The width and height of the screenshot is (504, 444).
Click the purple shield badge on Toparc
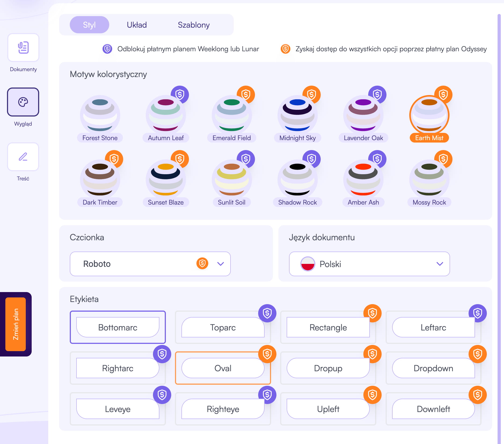click(x=267, y=313)
